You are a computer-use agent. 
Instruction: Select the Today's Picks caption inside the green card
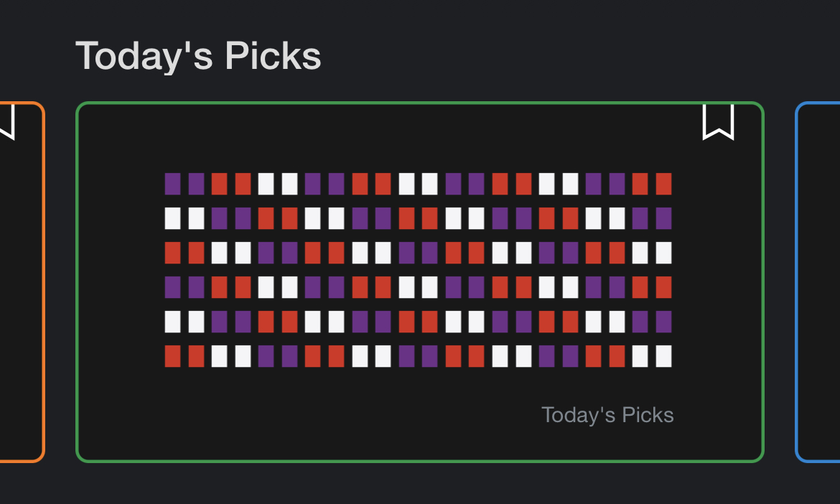point(607,415)
